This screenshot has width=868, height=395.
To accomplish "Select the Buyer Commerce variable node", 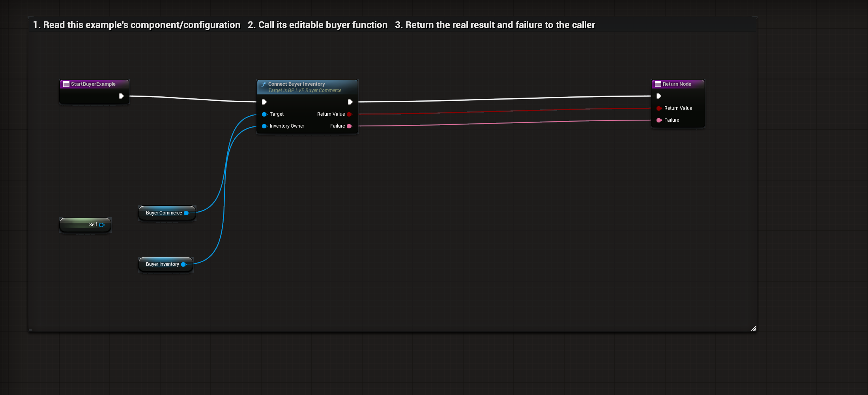I will 167,213.
